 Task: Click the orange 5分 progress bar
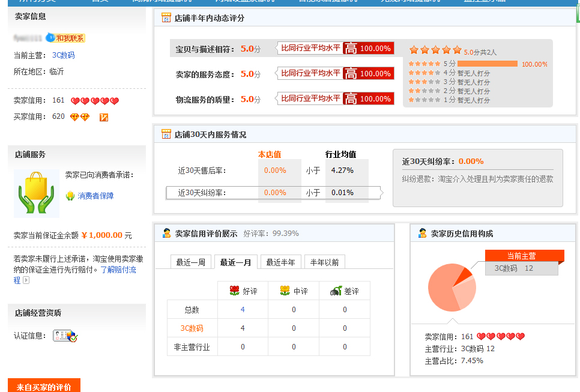coord(488,64)
